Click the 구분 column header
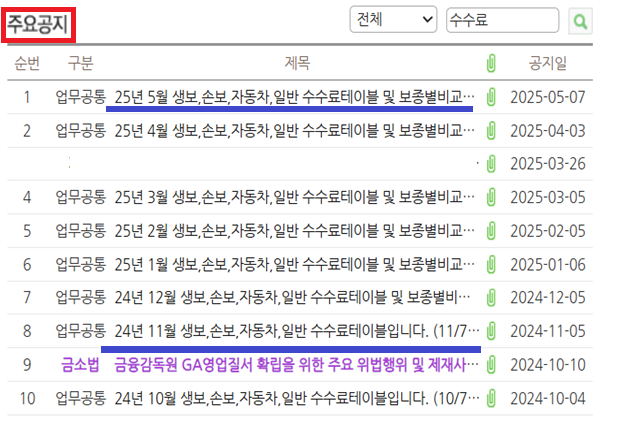 (81, 63)
